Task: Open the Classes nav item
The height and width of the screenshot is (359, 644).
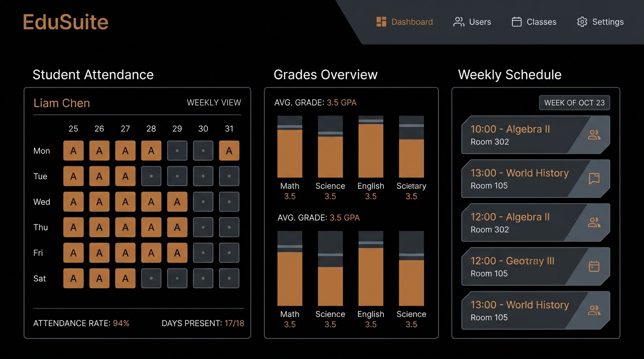Action: click(x=534, y=22)
